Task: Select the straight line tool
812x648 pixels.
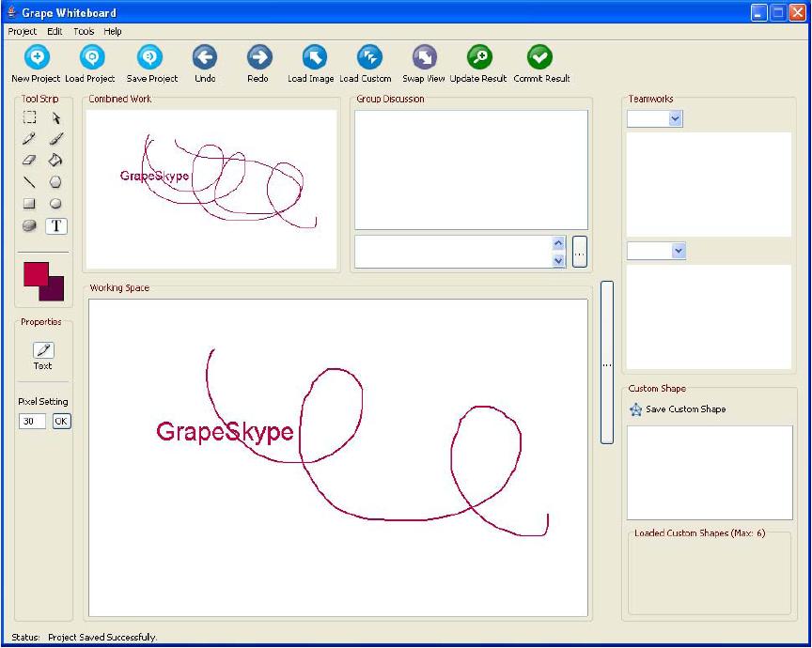Action: pos(29,181)
